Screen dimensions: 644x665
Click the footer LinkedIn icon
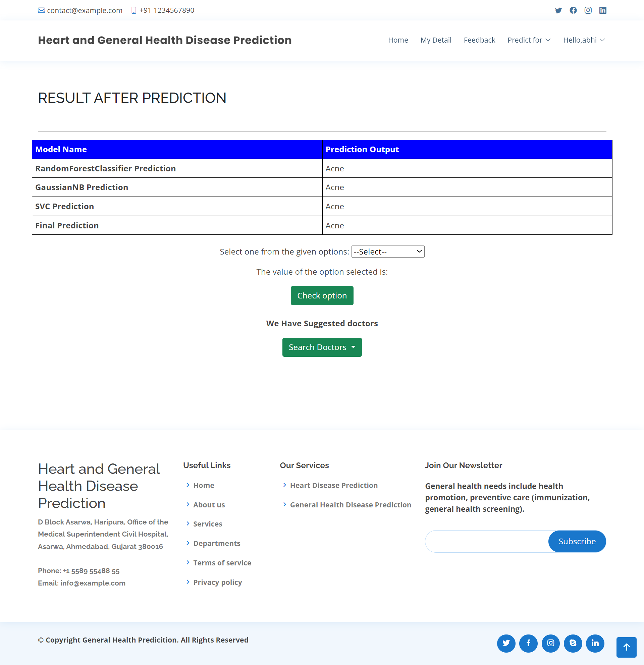tap(595, 643)
